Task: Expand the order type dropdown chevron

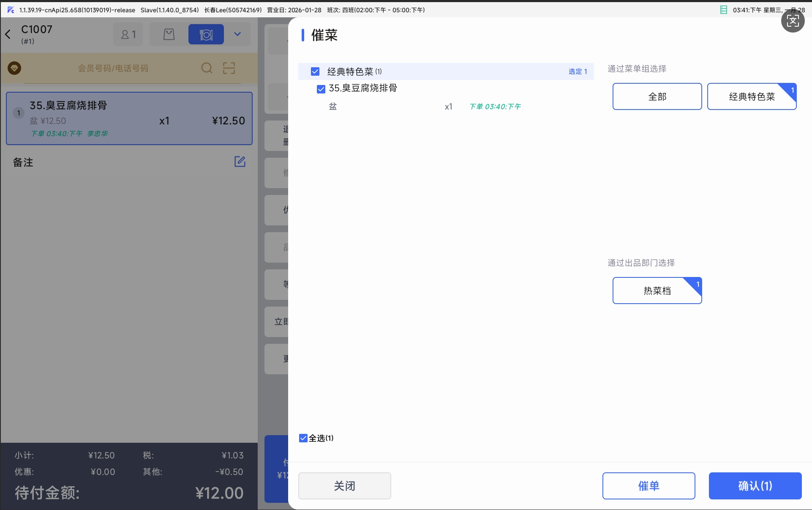Action: tap(237, 34)
